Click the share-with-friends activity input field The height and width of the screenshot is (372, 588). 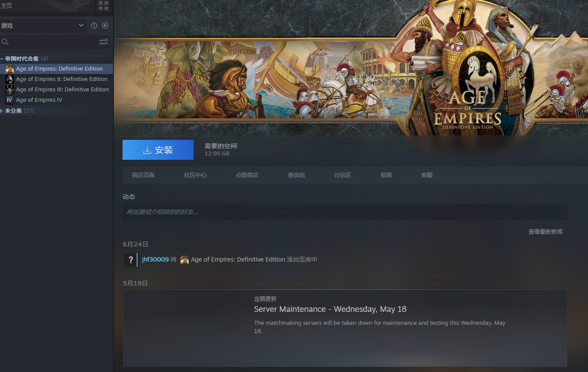(345, 212)
